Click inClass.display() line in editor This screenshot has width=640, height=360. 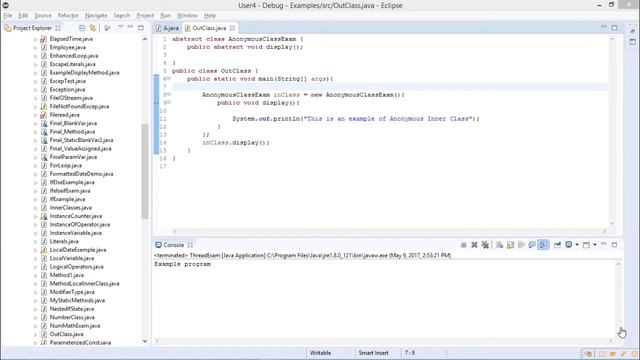236,143
